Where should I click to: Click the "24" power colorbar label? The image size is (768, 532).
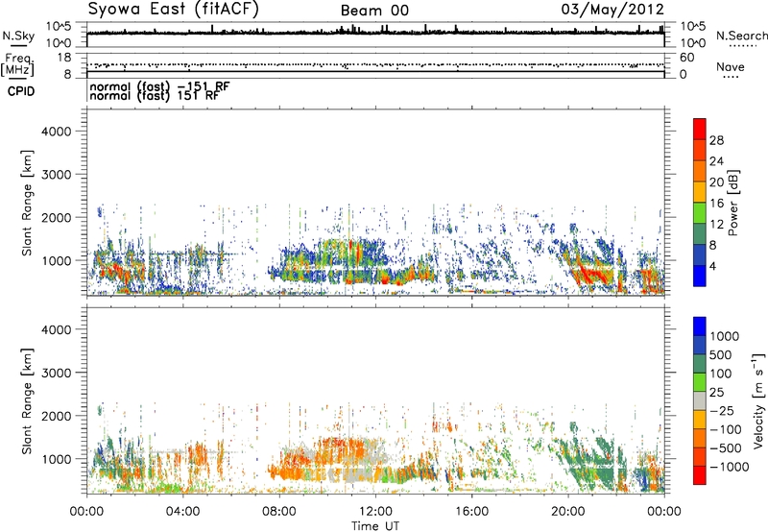(716, 161)
